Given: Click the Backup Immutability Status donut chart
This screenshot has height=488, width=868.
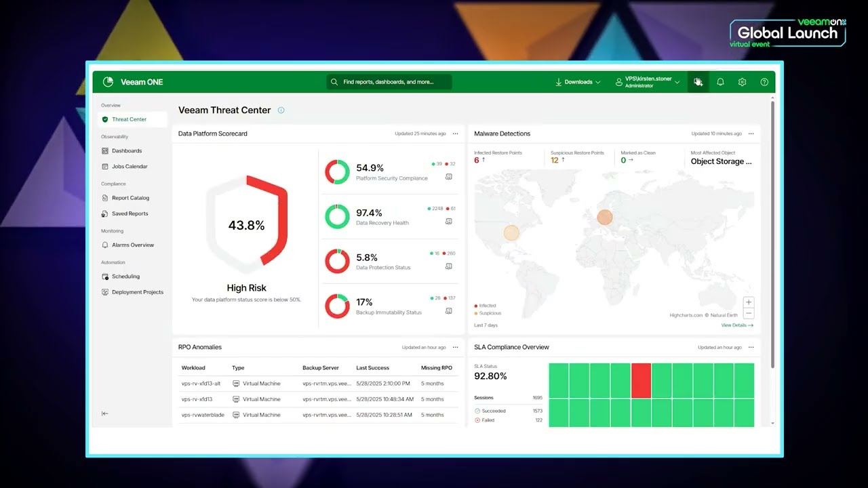Looking at the screenshot, I should [x=337, y=306].
